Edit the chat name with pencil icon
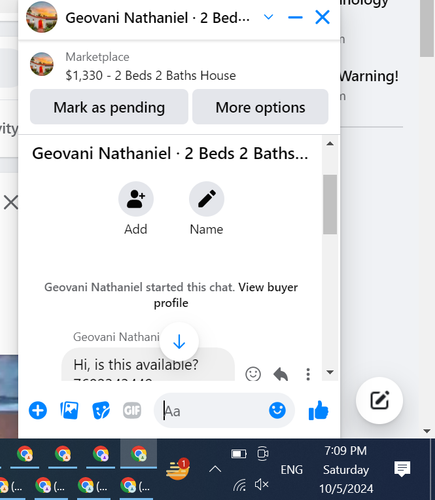This screenshot has width=435, height=500. pyautogui.click(x=207, y=199)
